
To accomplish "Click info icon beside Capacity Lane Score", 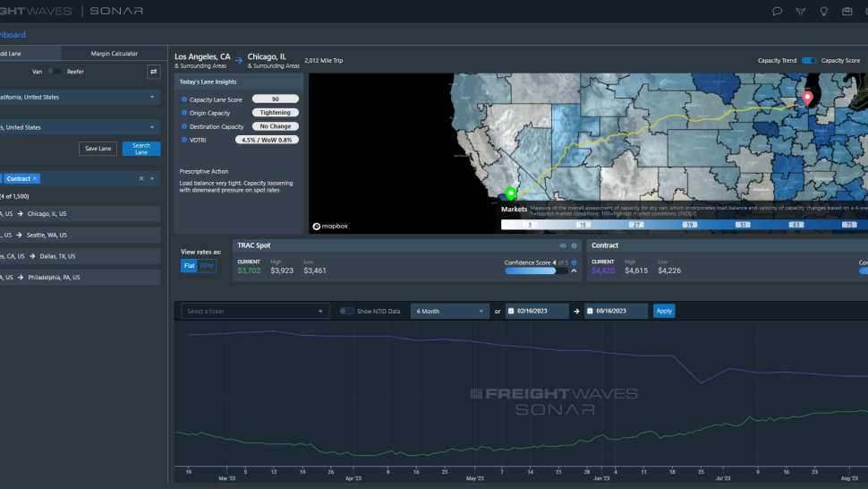I will (x=184, y=99).
